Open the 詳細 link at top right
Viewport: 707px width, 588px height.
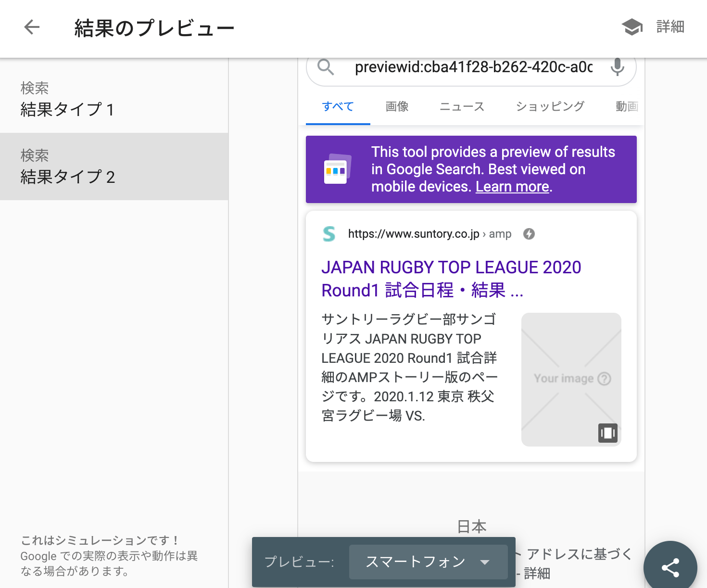click(x=670, y=27)
